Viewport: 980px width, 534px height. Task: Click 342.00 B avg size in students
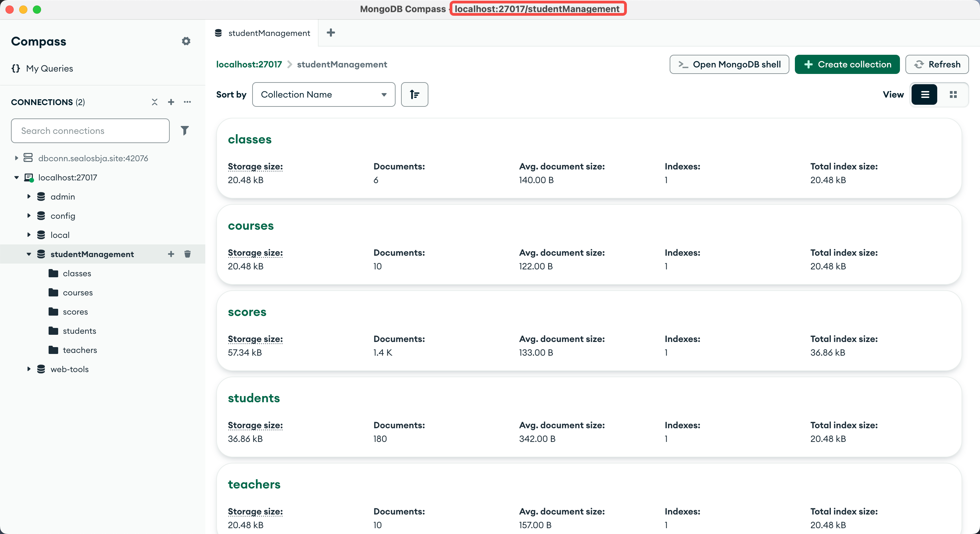click(537, 438)
